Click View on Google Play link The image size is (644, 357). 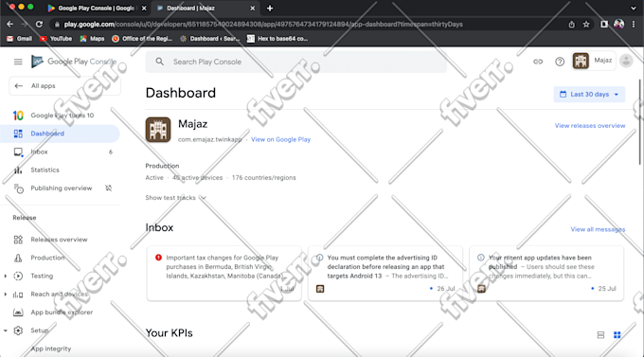[280, 139]
